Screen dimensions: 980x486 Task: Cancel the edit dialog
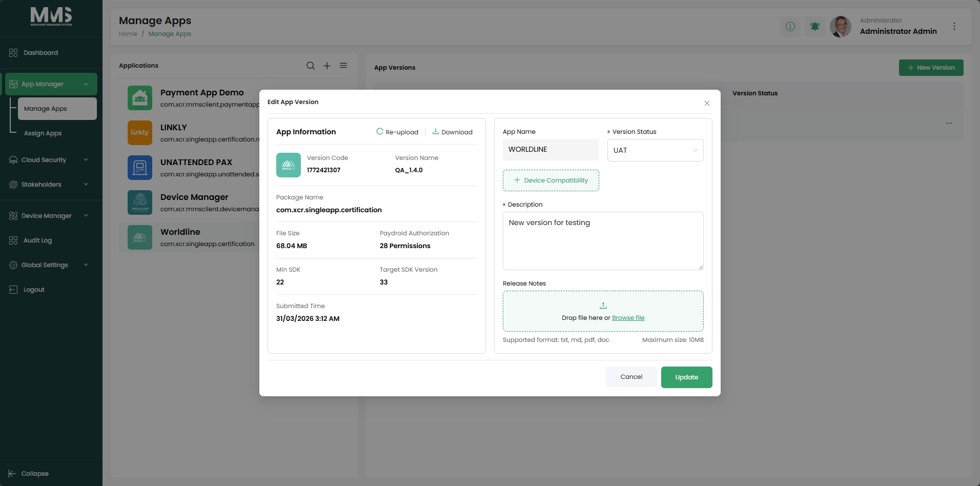point(631,377)
